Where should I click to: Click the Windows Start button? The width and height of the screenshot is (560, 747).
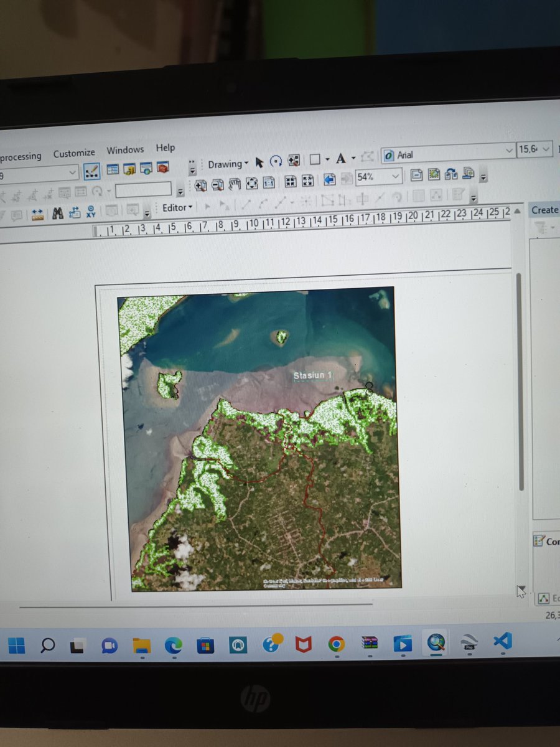[x=17, y=646]
